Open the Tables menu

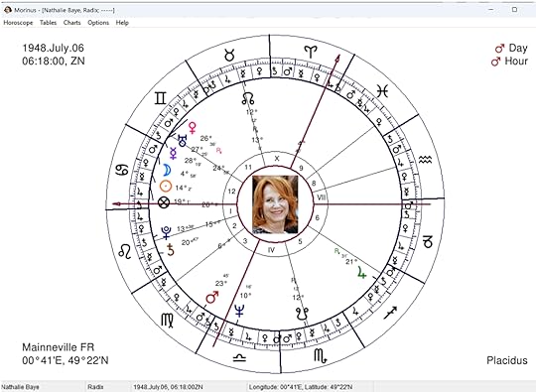tap(48, 23)
